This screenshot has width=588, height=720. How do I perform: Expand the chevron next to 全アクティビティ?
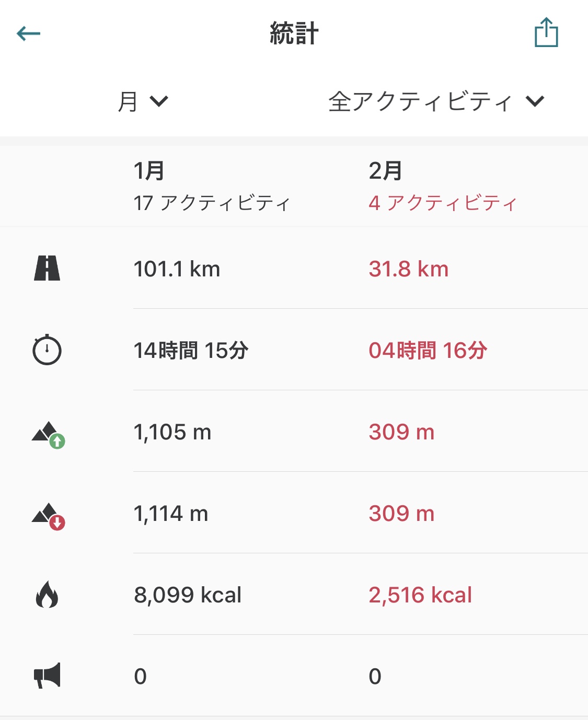(535, 101)
